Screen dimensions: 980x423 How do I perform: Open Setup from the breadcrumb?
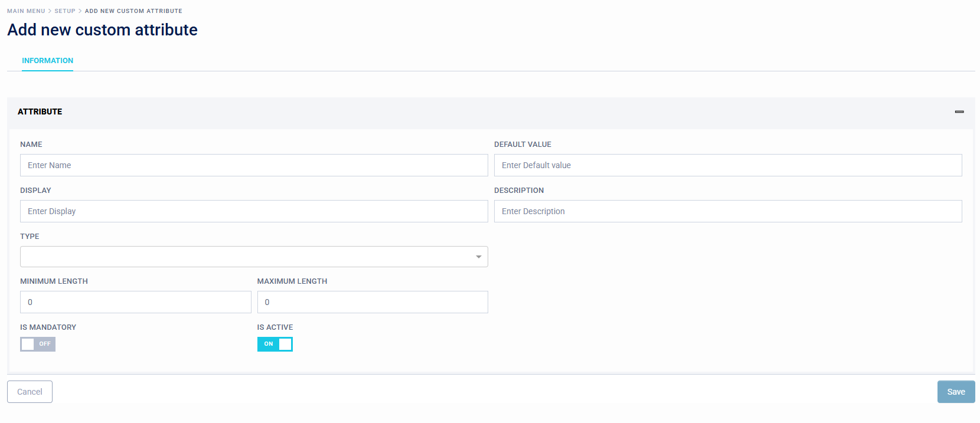[x=65, y=11]
